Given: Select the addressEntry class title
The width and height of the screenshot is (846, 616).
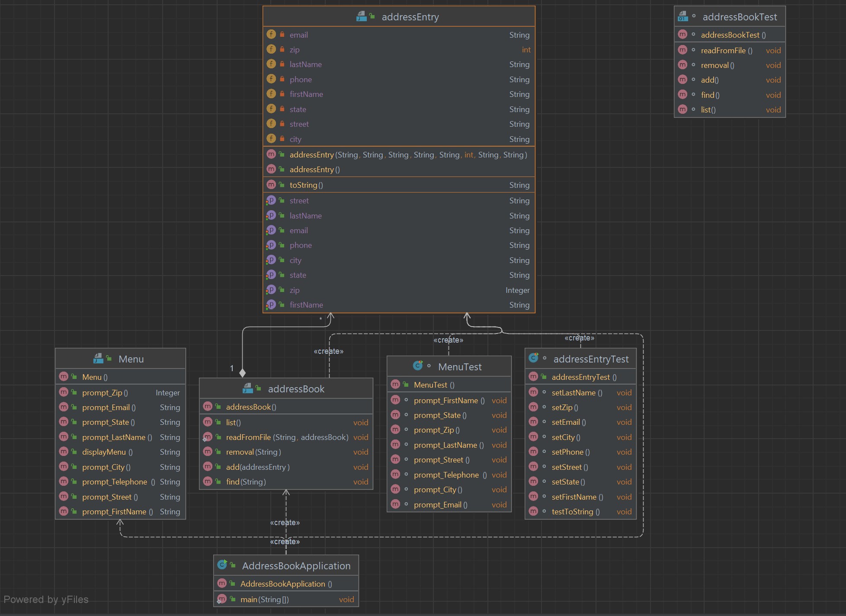Looking at the screenshot, I should 410,17.
